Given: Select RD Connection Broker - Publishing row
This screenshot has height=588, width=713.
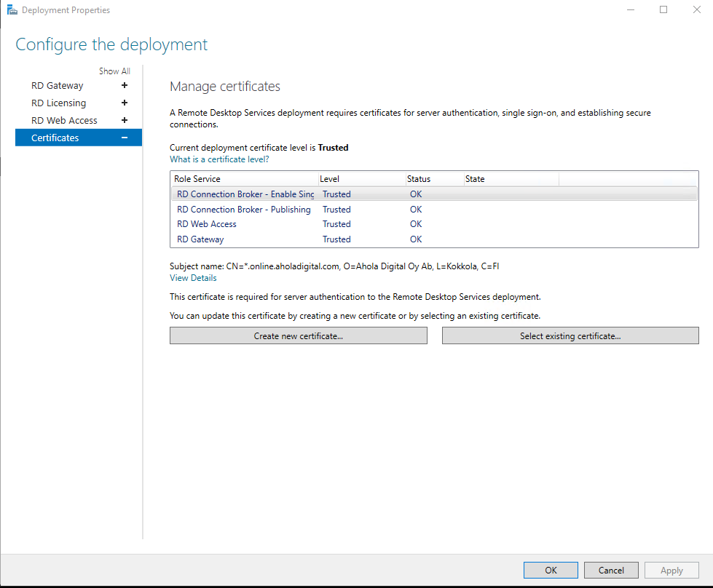Looking at the screenshot, I should [434, 210].
